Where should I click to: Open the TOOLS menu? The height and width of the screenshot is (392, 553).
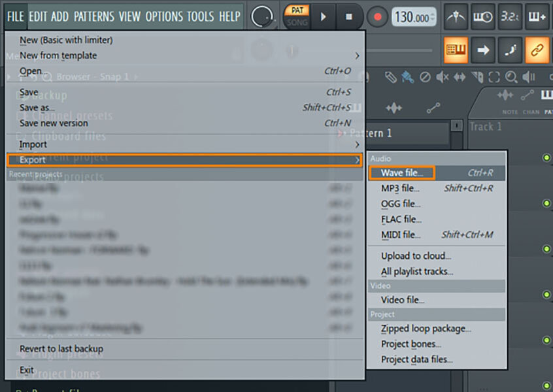click(x=200, y=16)
